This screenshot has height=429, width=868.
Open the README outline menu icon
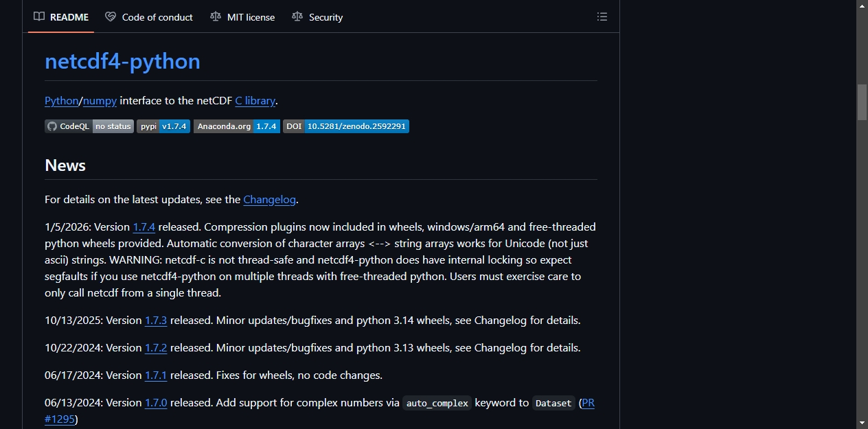pos(602,16)
